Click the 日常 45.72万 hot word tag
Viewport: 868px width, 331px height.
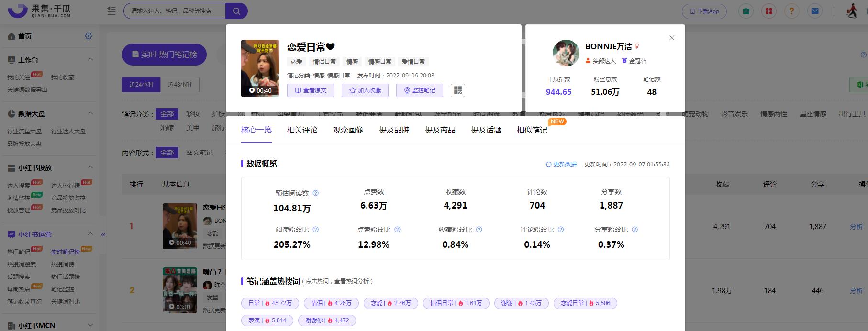click(270, 303)
